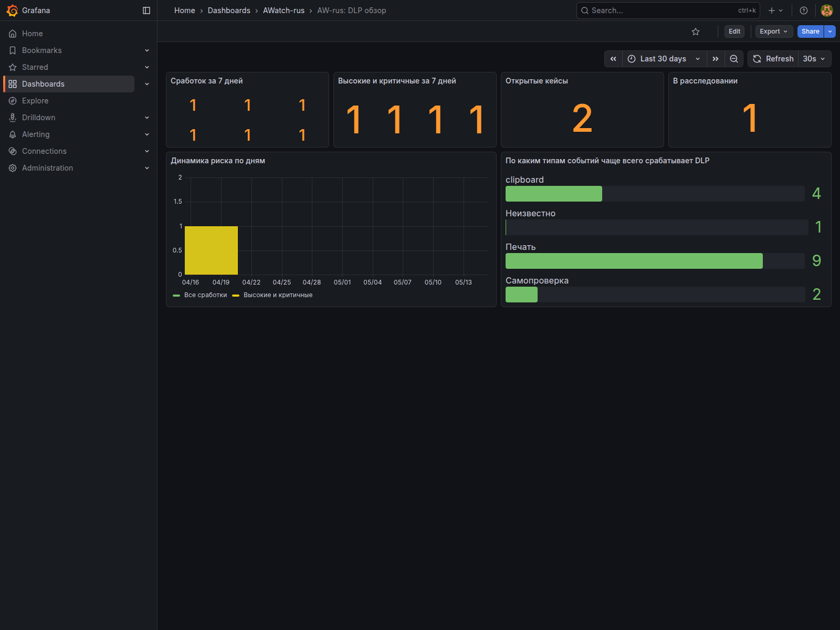This screenshot has height=630, width=840.
Task: Open the help question mark icon
Action: 804,10
